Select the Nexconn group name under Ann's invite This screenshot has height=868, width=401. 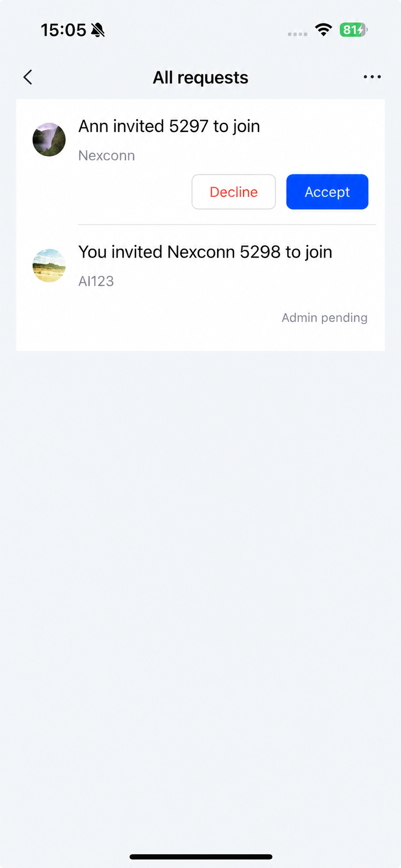point(106,156)
